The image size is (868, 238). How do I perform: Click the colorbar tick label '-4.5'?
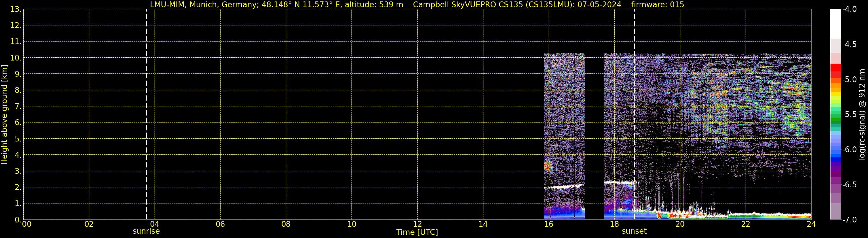click(x=850, y=44)
